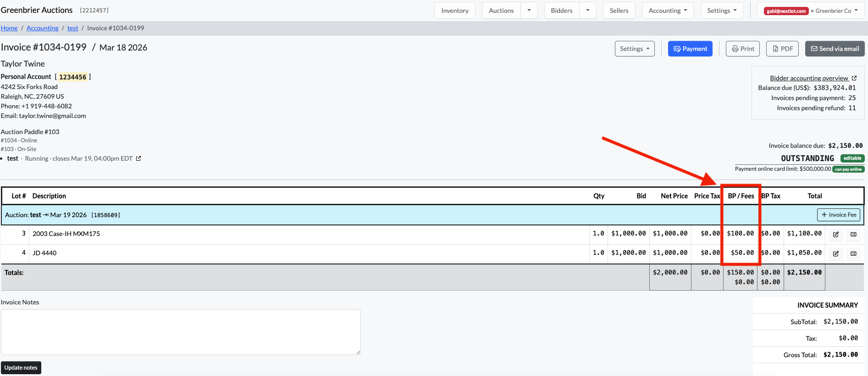Image resolution: width=868 pixels, height=376 pixels.
Task: Add an Invoice Fee
Action: click(839, 214)
